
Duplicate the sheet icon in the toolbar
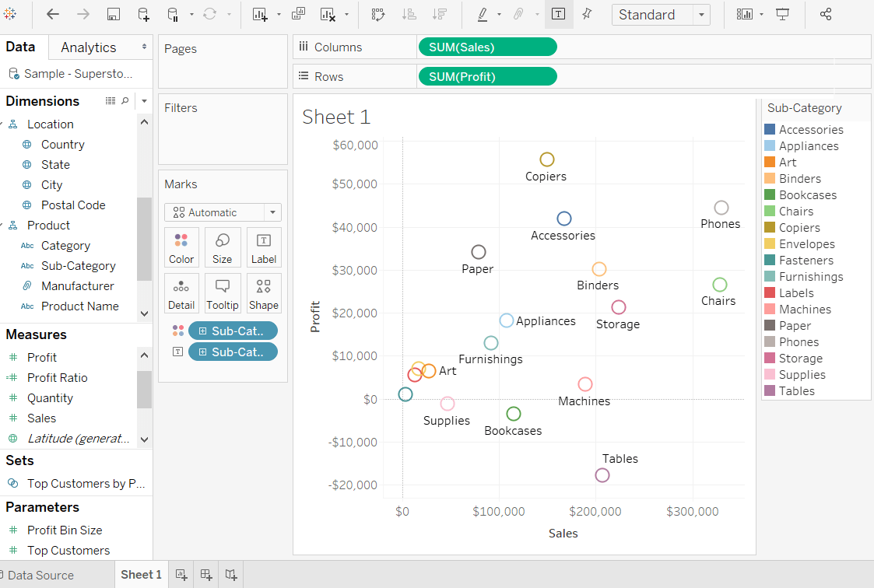coord(298,14)
